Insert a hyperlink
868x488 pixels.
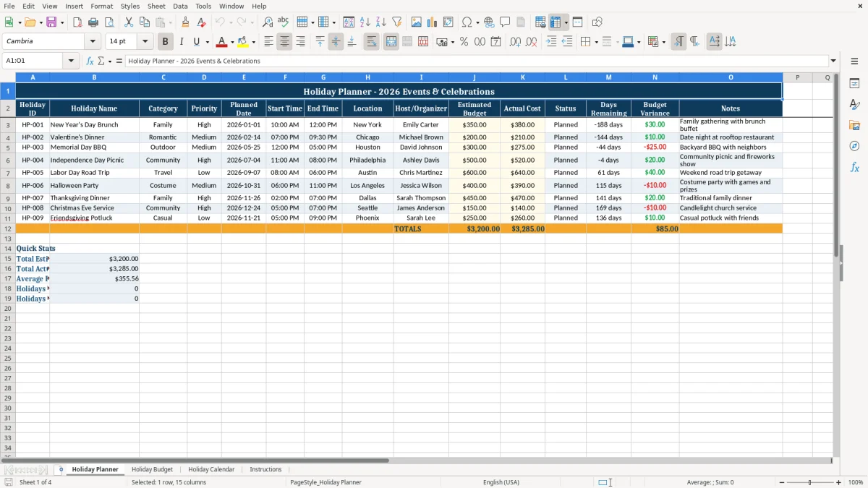(x=489, y=22)
